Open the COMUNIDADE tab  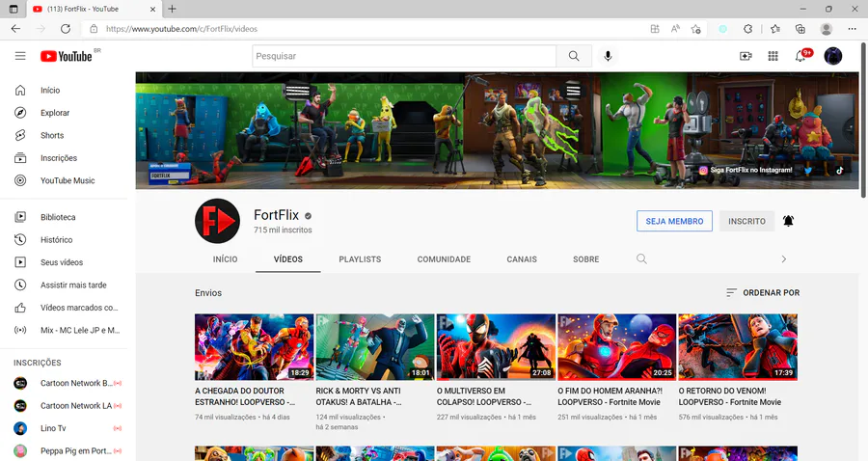(x=444, y=259)
